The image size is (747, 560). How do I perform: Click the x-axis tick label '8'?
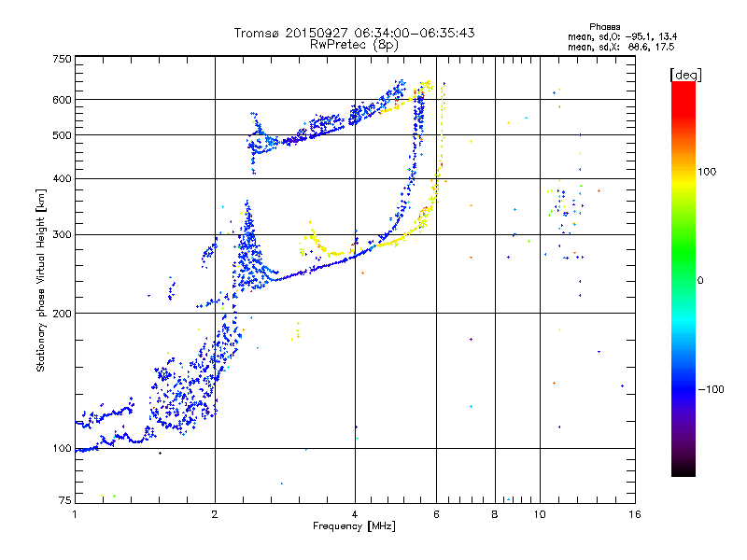pos(495,514)
